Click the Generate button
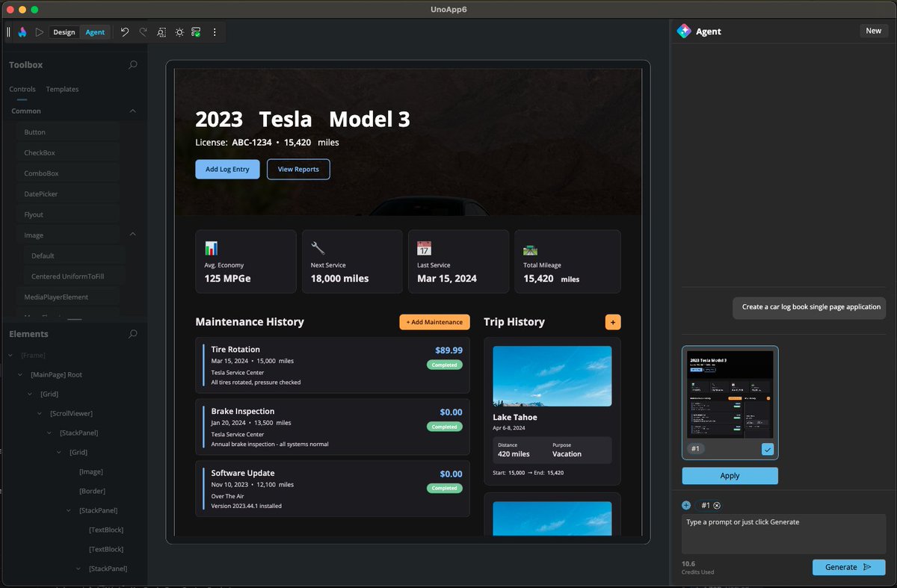 tap(848, 567)
